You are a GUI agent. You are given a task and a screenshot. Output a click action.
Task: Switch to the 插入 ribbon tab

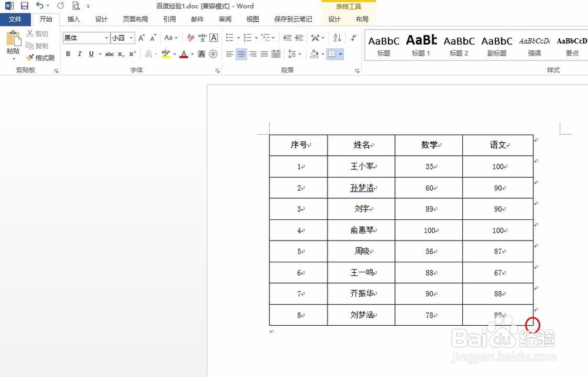73,19
